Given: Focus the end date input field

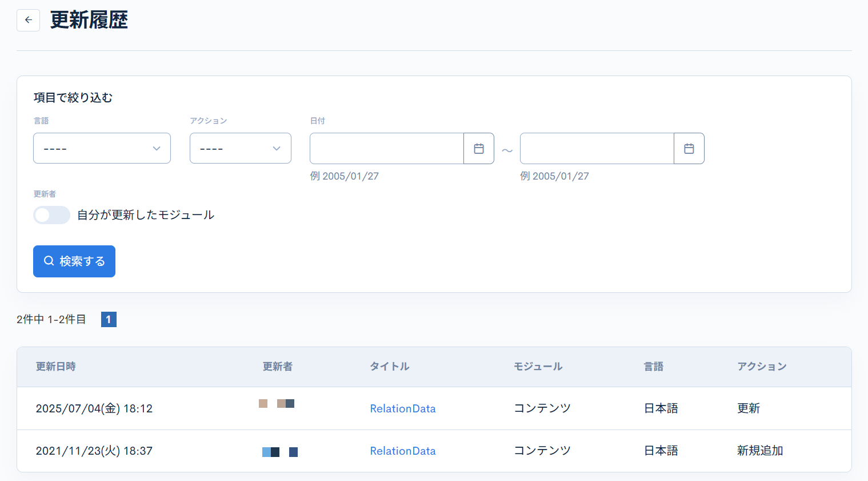Looking at the screenshot, I should 597,149.
